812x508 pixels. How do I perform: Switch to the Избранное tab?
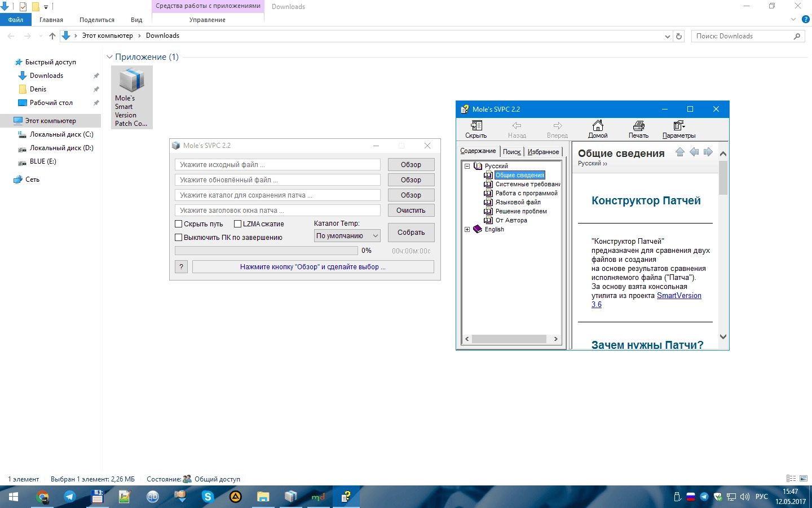point(542,151)
